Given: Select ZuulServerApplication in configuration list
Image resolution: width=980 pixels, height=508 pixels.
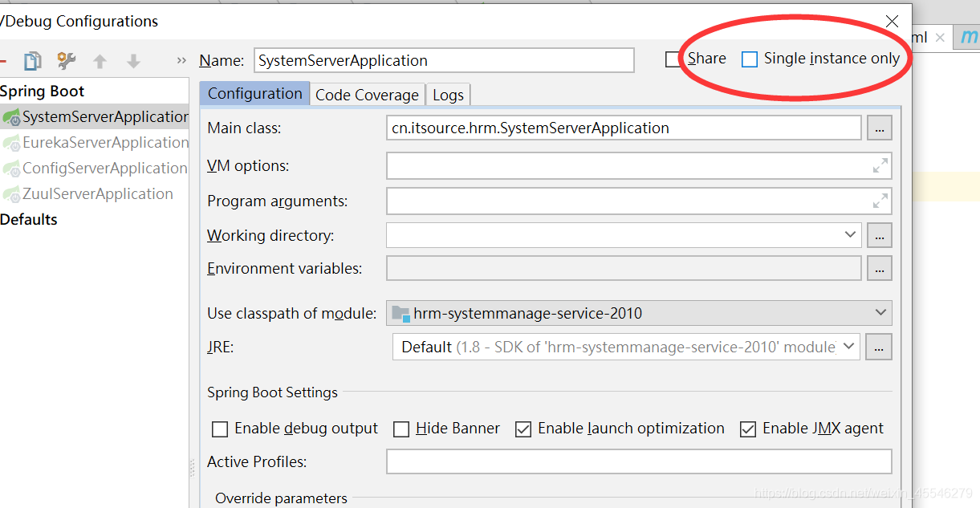Looking at the screenshot, I should tap(95, 194).
